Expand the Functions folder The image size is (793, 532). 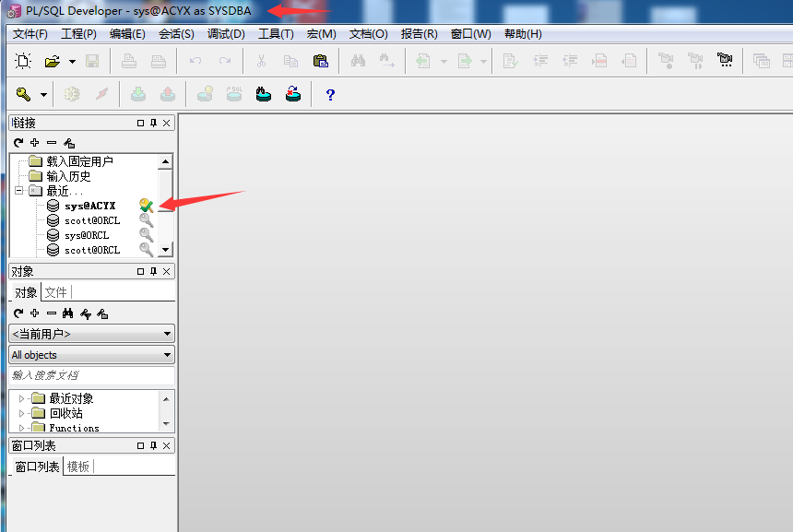(x=21, y=428)
